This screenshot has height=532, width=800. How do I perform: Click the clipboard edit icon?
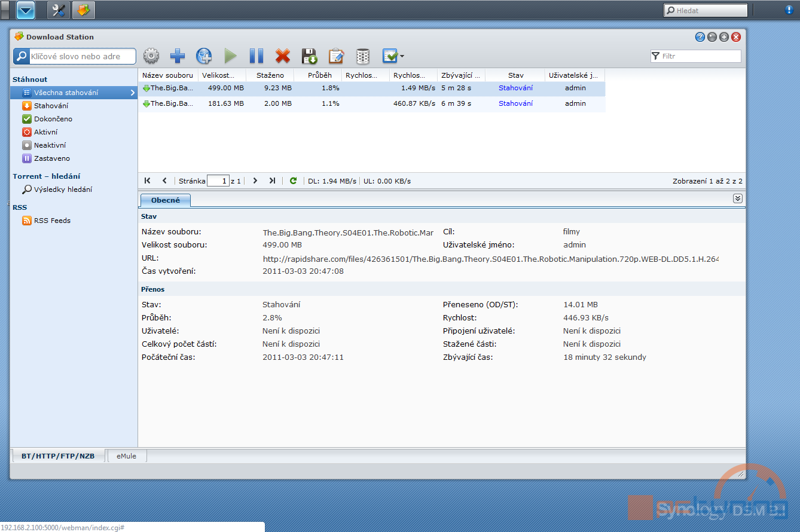pyautogui.click(x=336, y=56)
